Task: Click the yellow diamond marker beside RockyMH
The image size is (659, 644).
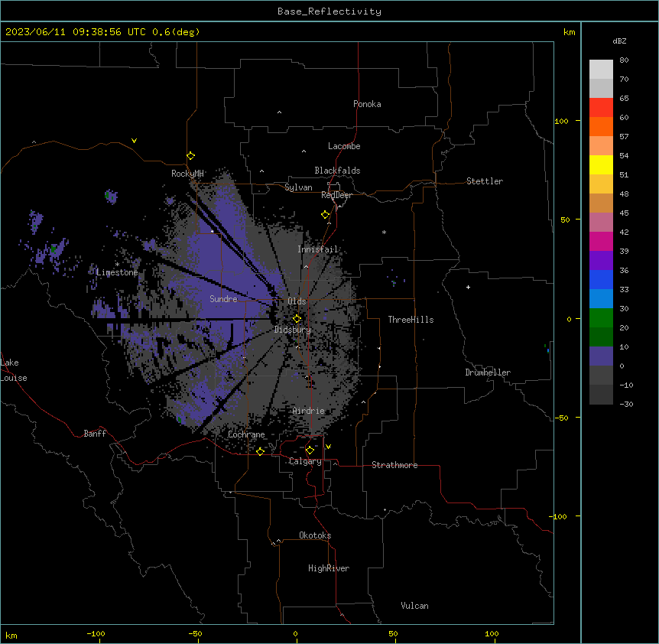Action: click(x=191, y=156)
